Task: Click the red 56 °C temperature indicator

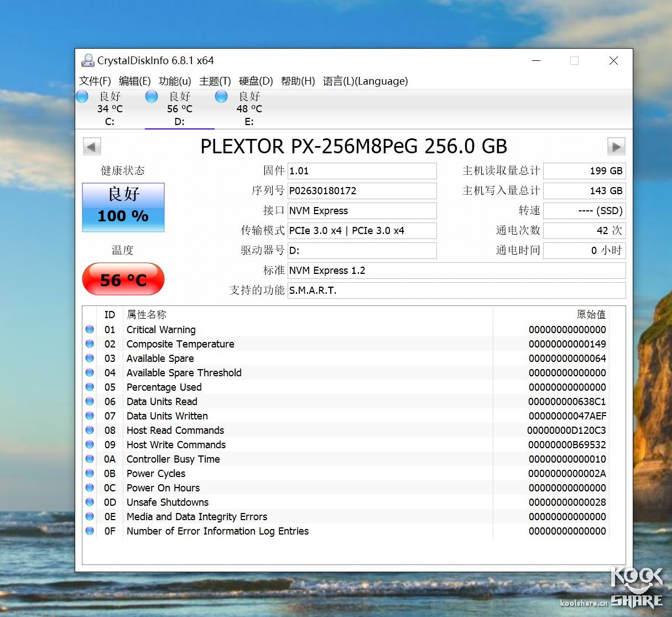Action: [123, 279]
